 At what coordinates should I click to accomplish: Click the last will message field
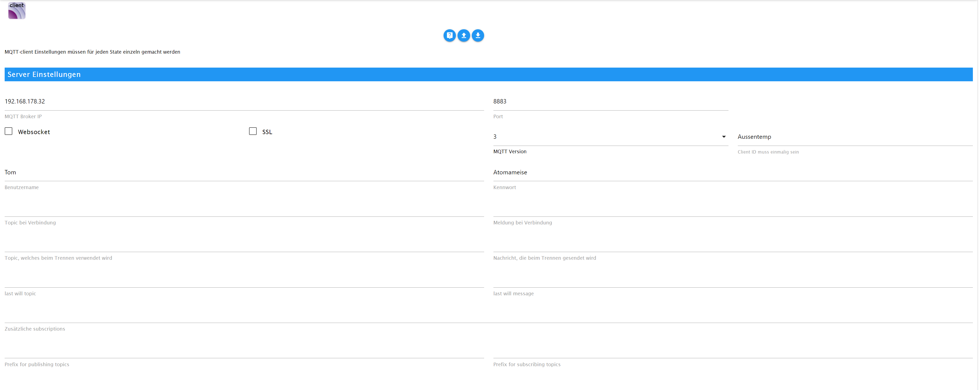coord(733,279)
